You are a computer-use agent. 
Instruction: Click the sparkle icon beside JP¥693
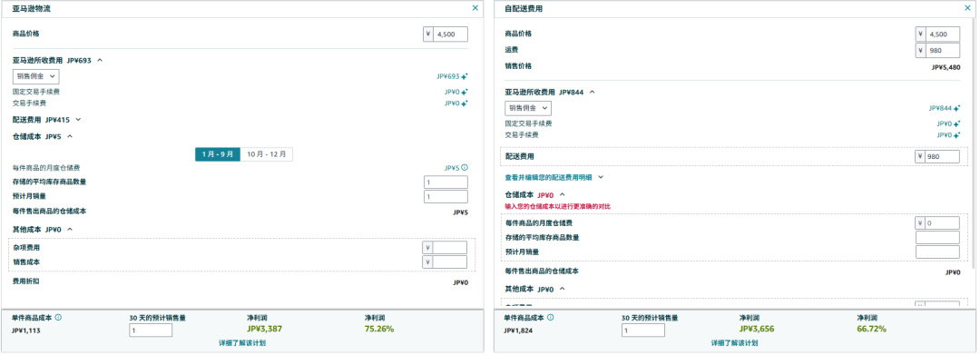coord(465,77)
